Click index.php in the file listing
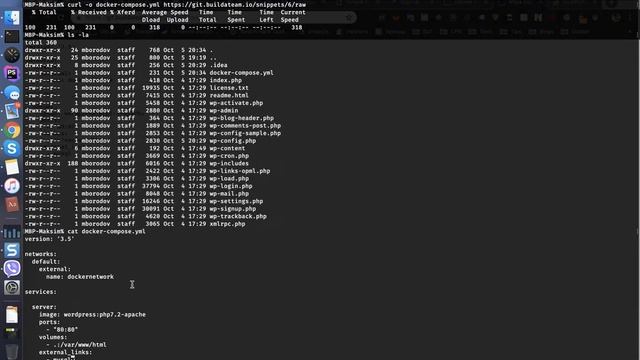 pyautogui.click(x=225, y=80)
